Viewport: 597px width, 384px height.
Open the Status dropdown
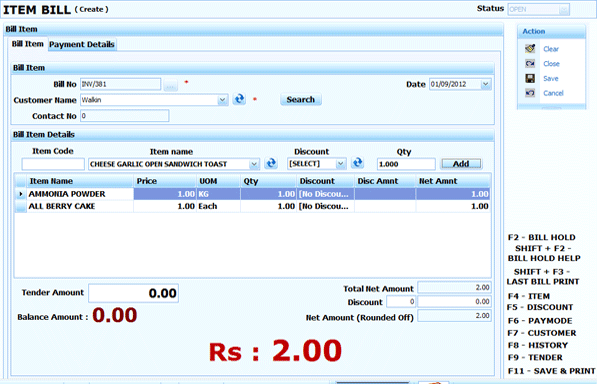[x=564, y=10]
